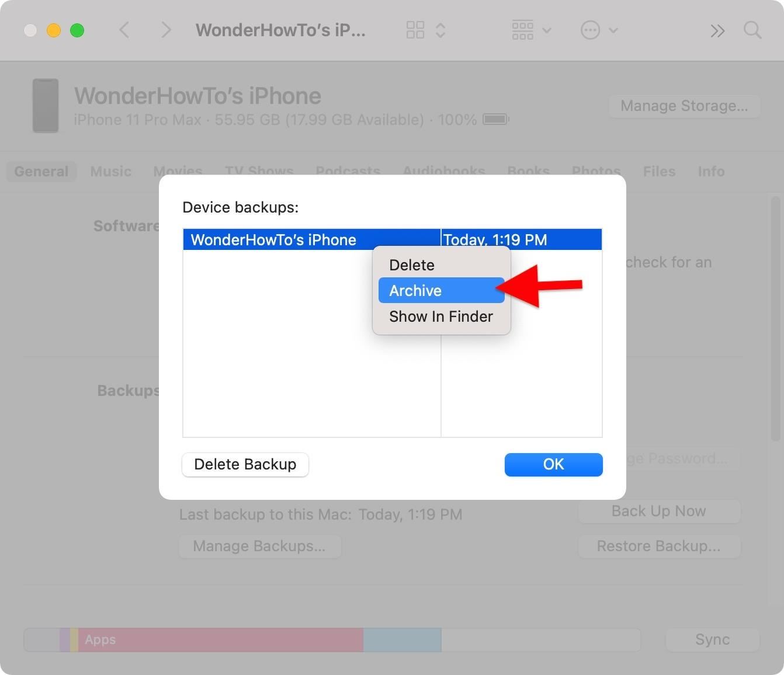
Task: Click the Apps segment of storage bar
Action: point(221,640)
